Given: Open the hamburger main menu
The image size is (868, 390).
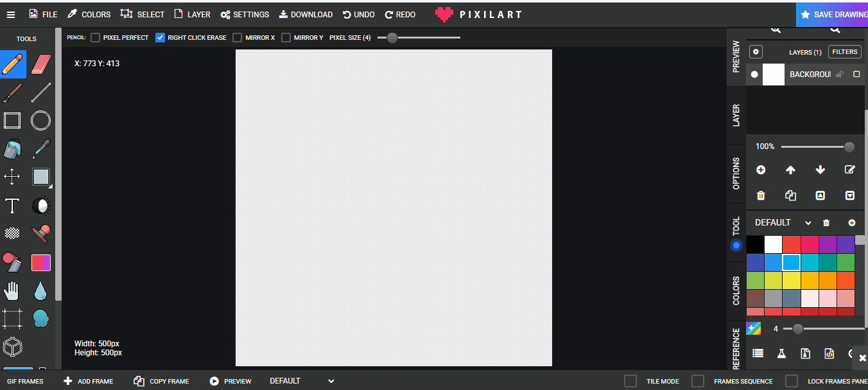Looking at the screenshot, I should [10, 14].
